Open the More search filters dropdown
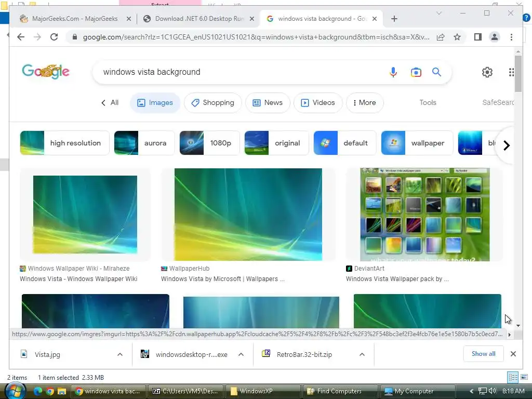Image resolution: width=532 pixels, height=399 pixels. [x=365, y=102]
